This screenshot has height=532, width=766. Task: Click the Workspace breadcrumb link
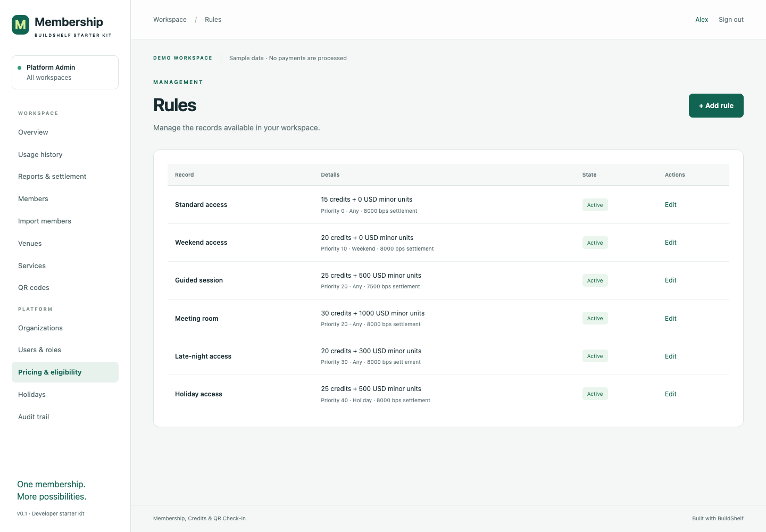[x=170, y=20]
